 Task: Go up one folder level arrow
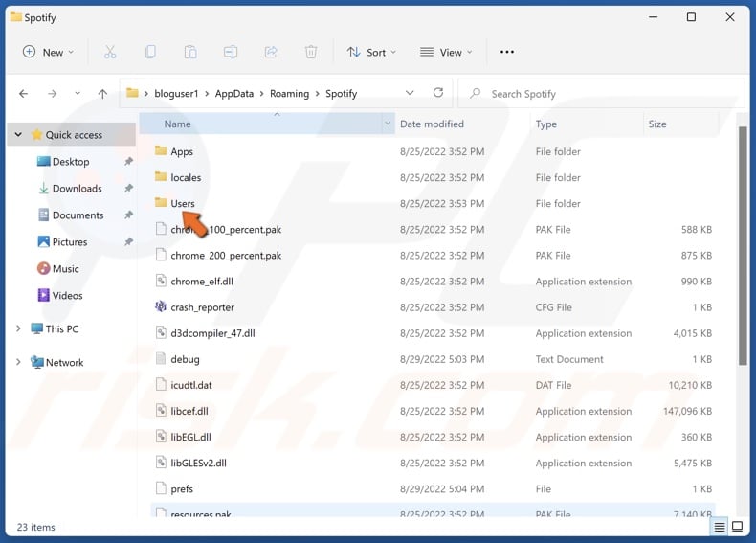point(102,94)
